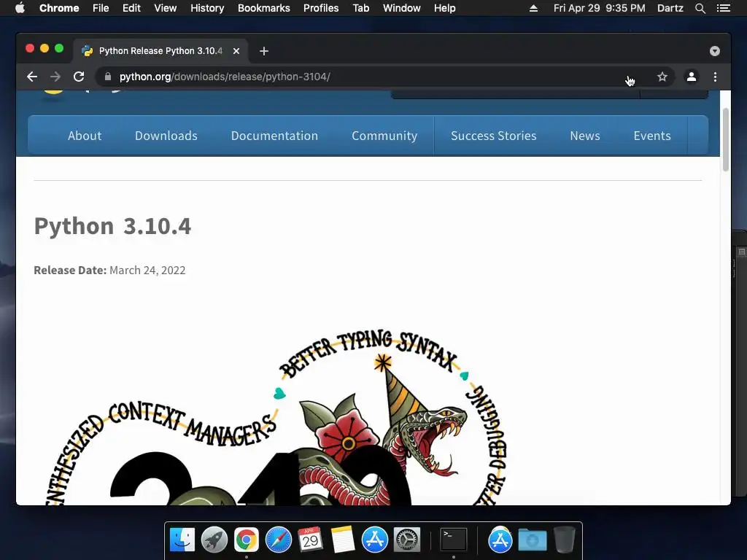Open the File menu
Image resolution: width=747 pixels, height=560 pixels.
pyautogui.click(x=101, y=8)
